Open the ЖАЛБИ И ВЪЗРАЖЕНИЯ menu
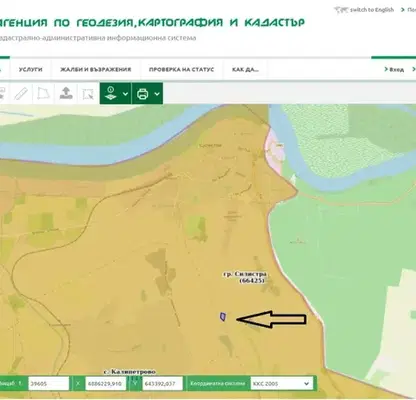The image size is (416, 400). 96,70
